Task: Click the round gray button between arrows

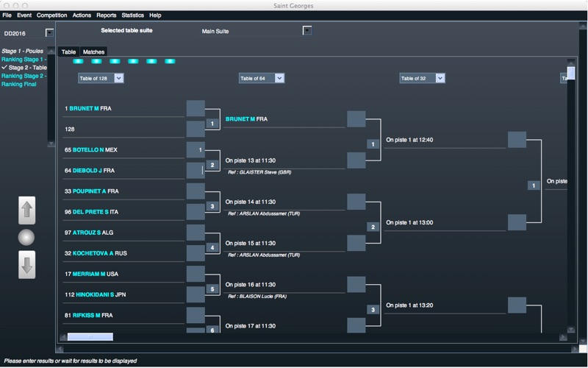Action: (26, 237)
